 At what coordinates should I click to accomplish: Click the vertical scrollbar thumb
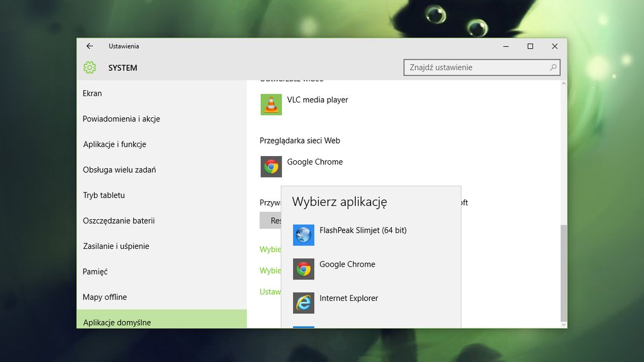[x=563, y=273]
